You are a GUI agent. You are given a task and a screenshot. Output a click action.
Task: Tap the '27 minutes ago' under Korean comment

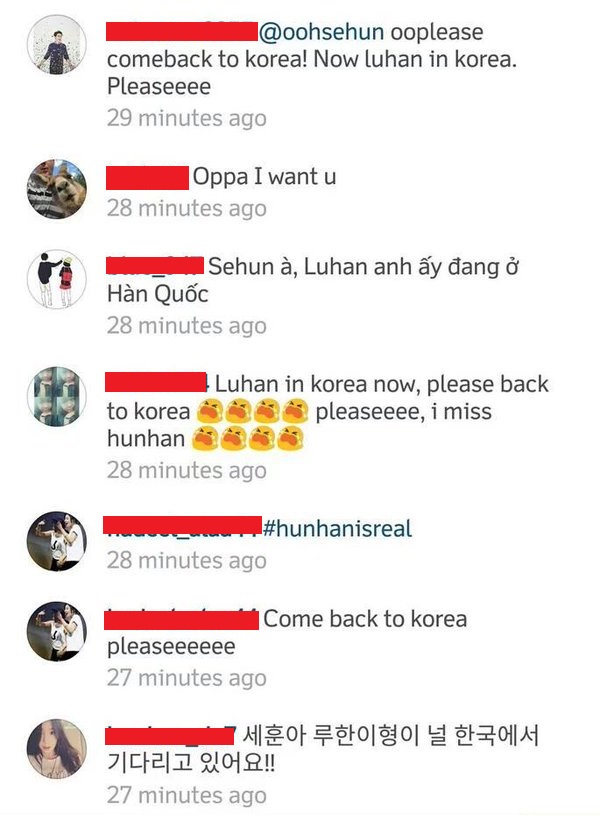pos(187,795)
